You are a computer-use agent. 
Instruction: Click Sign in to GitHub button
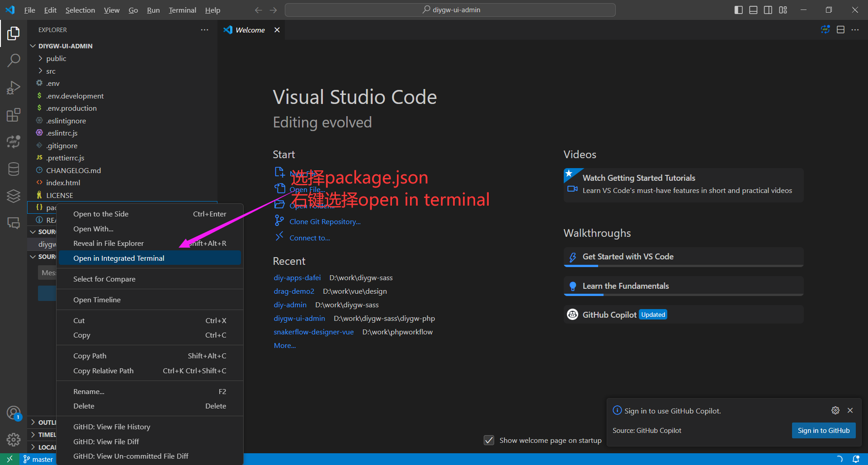click(x=823, y=430)
